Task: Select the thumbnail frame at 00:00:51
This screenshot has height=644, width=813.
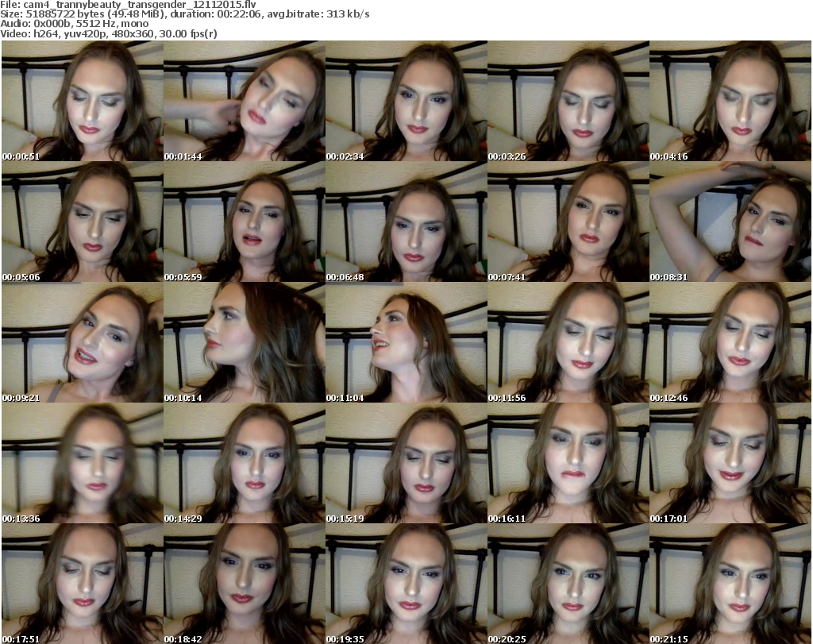Action: tap(83, 101)
